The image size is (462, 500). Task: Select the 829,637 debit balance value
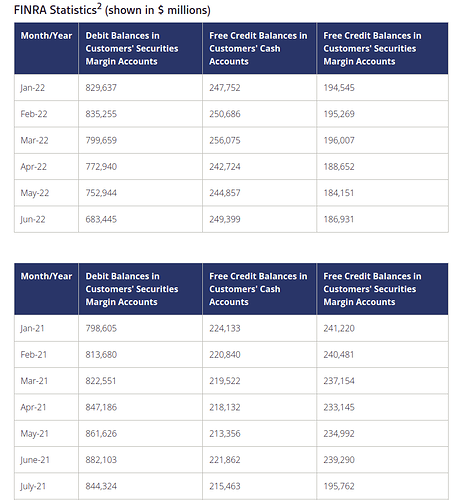(x=101, y=88)
